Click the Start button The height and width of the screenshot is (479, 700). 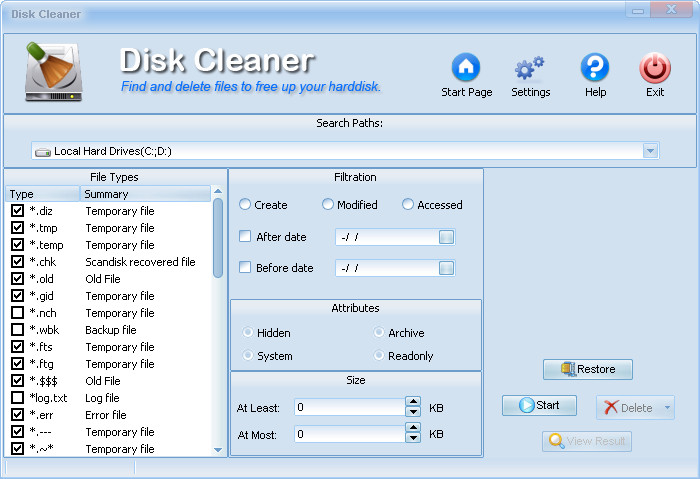pyautogui.click(x=539, y=405)
